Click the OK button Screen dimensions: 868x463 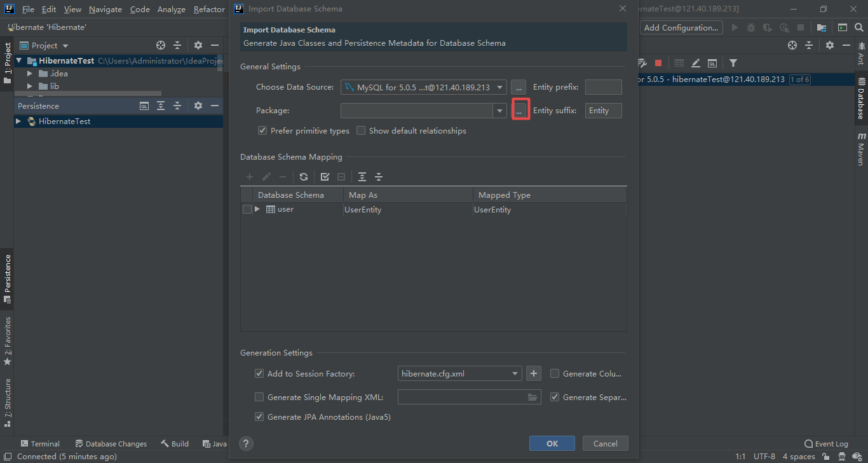[552, 443]
